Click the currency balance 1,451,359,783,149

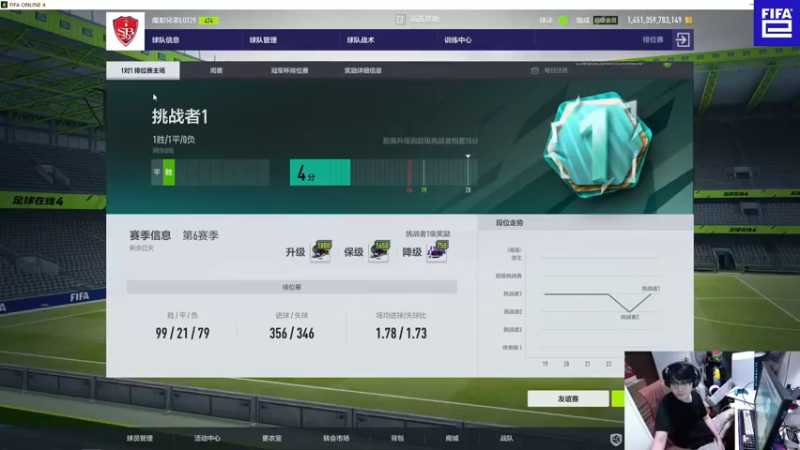[654, 20]
